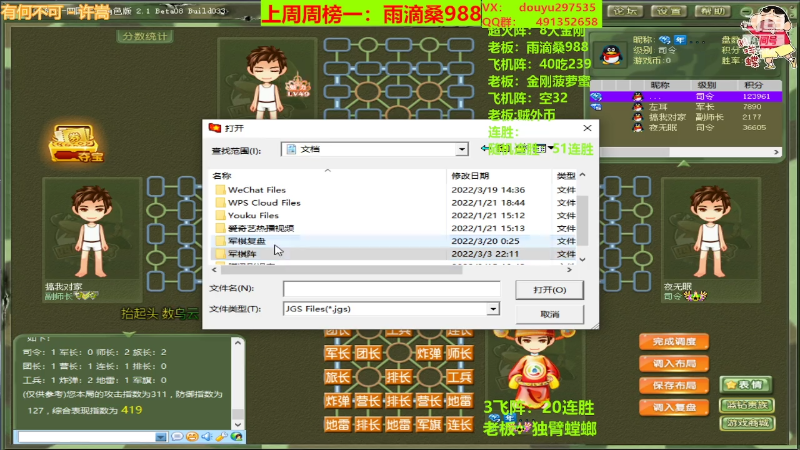Sort files by 修改日期 column header
Screen dimensions: 800x450
(x=499, y=176)
